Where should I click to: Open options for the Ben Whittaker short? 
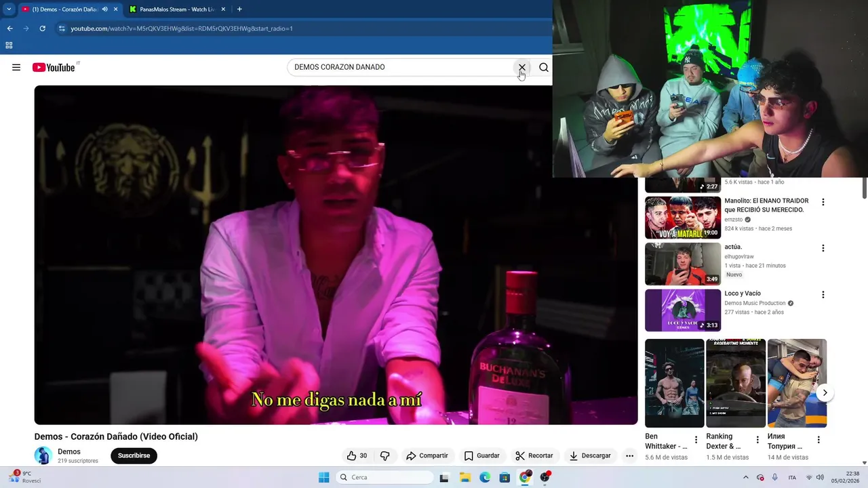[x=696, y=440]
